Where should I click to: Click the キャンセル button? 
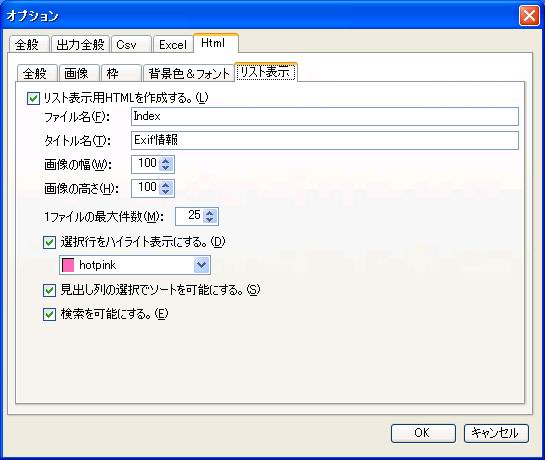(496, 433)
